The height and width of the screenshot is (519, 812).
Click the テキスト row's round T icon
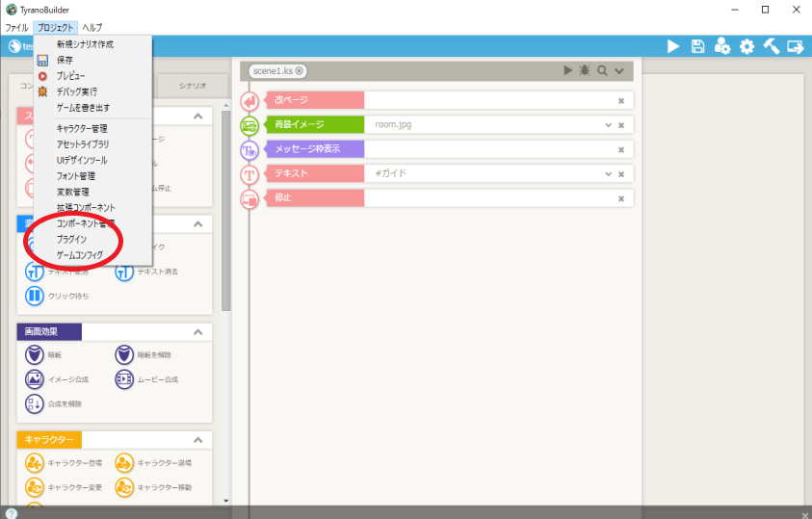[x=249, y=174]
